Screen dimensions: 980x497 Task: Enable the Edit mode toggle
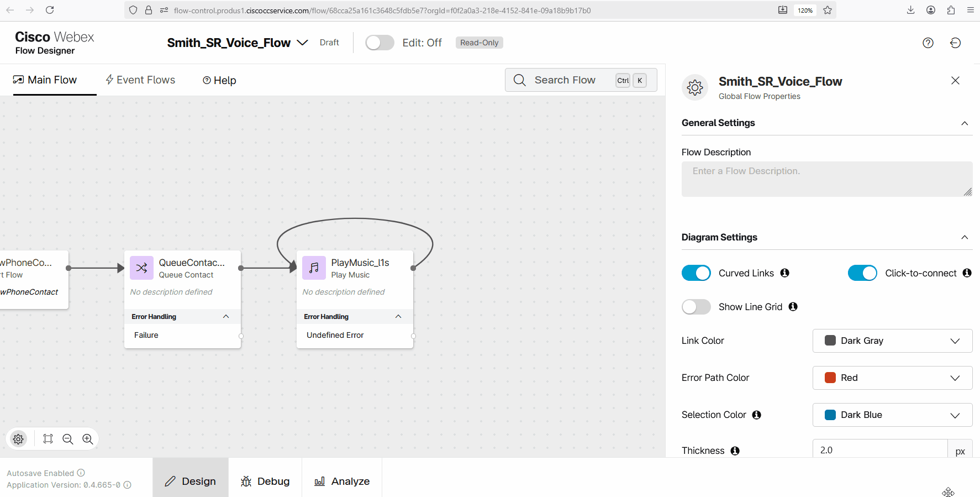tap(380, 43)
